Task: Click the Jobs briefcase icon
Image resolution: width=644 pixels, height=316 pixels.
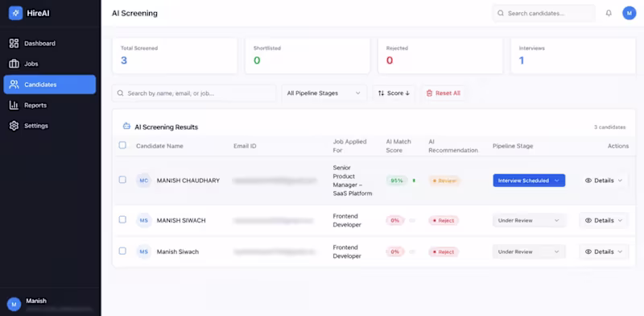Action: coord(14,64)
